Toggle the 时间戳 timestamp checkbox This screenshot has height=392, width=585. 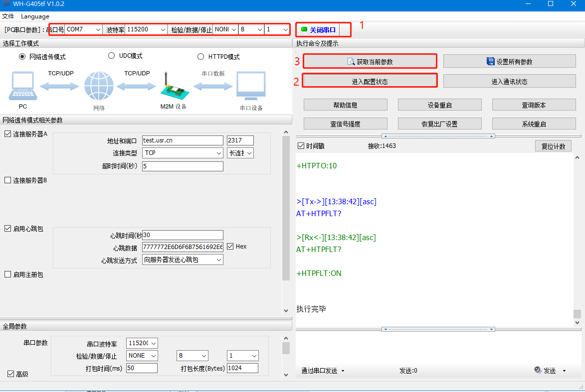click(x=301, y=146)
